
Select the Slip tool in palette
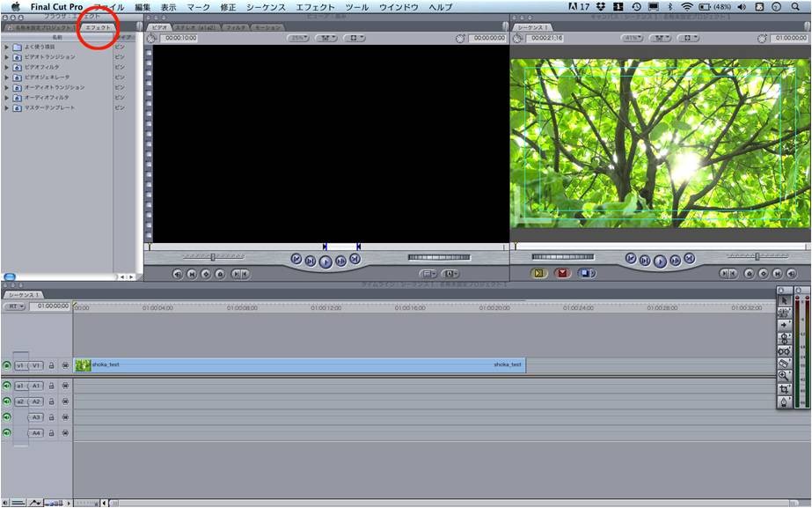click(x=784, y=351)
